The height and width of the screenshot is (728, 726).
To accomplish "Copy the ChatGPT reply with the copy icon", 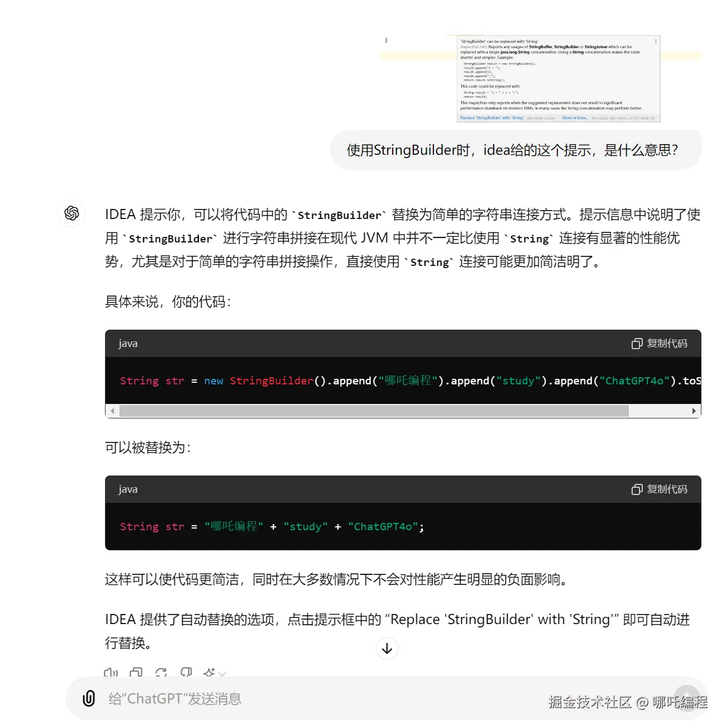I will (x=136, y=673).
